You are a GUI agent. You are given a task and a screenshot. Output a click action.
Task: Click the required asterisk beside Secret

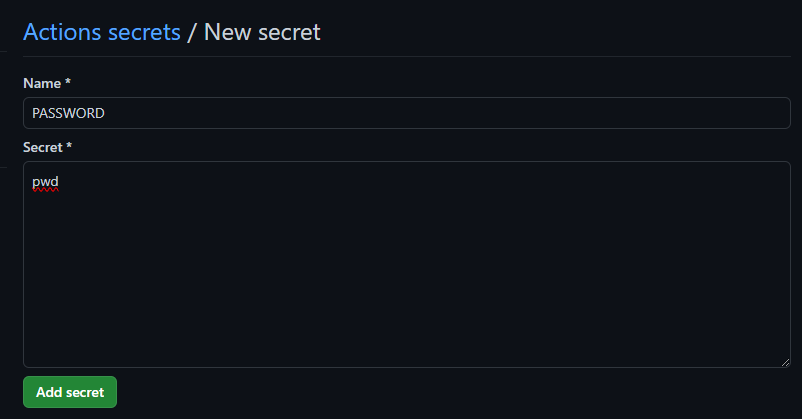pos(69,146)
